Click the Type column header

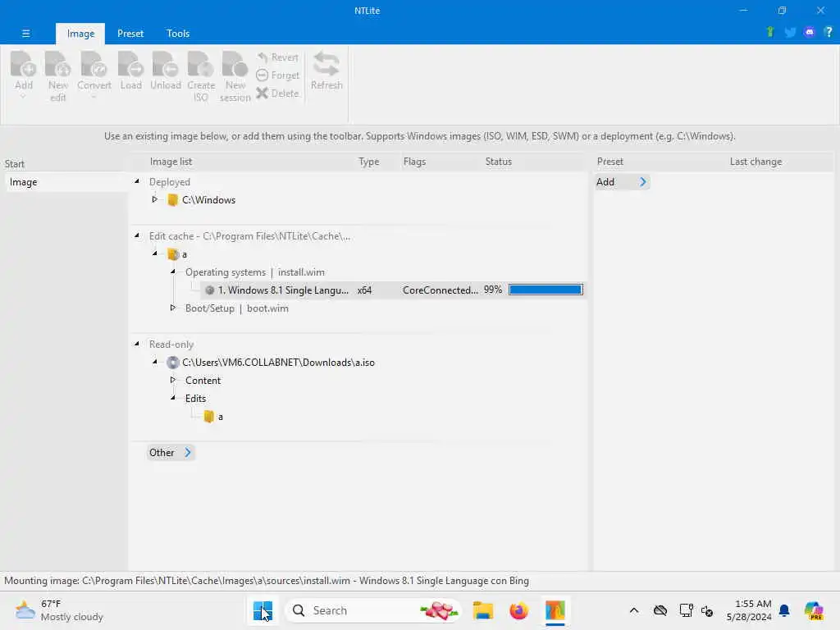point(368,162)
